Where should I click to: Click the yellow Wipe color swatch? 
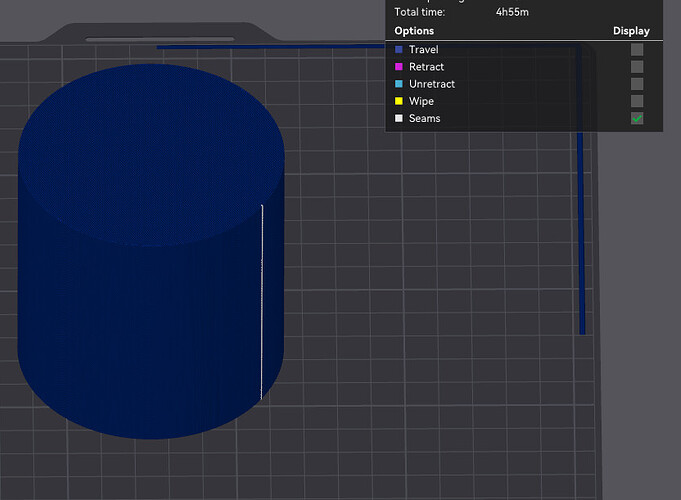click(x=399, y=101)
